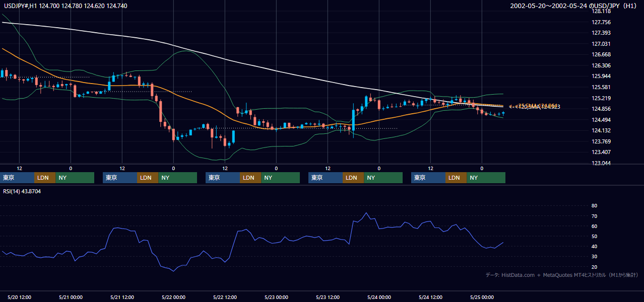This screenshot has width=644, height=302.
Task: Click price axis label 123.769
Action: [x=601, y=141]
